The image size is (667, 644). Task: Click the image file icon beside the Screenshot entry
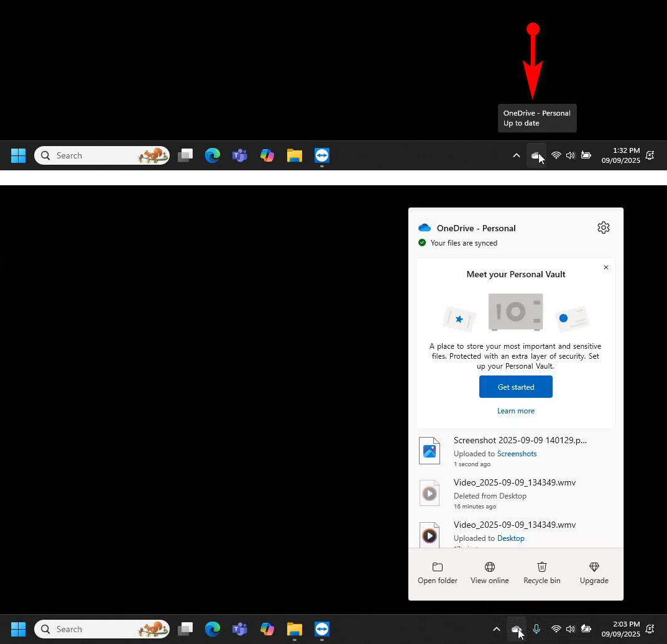pos(429,451)
